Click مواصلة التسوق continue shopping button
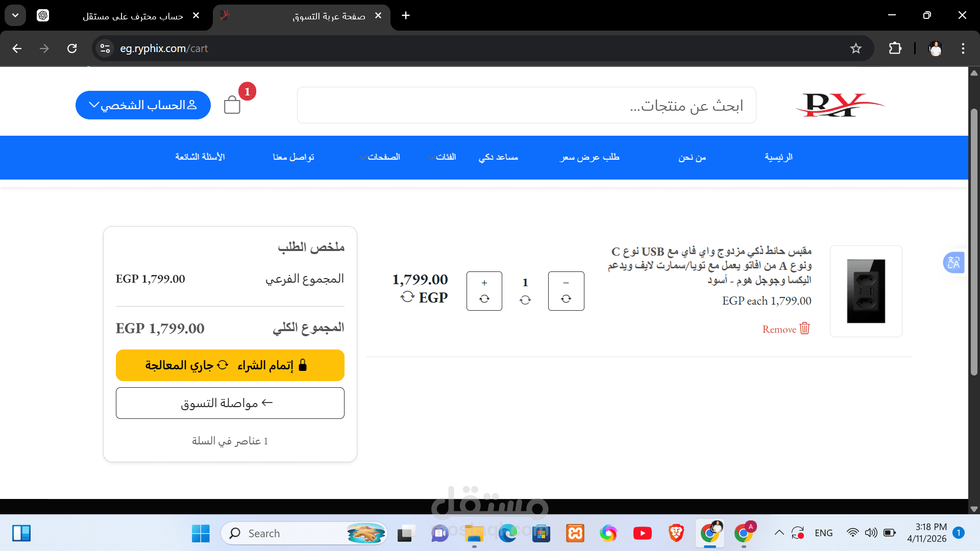 (x=230, y=403)
